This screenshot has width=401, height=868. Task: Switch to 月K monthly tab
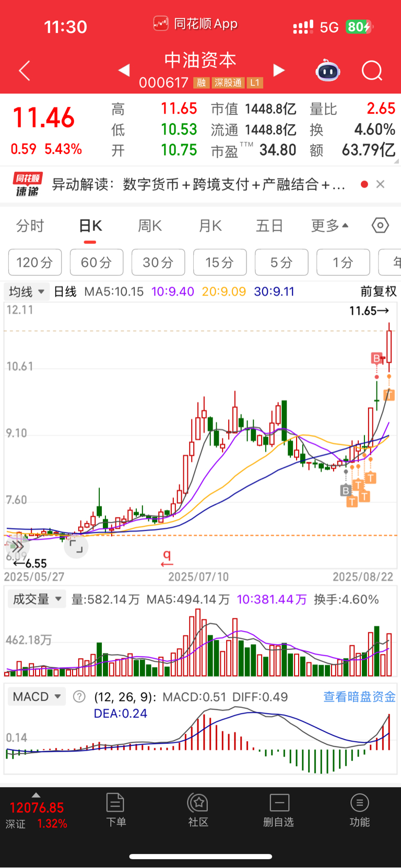pyautogui.click(x=210, y=226)
